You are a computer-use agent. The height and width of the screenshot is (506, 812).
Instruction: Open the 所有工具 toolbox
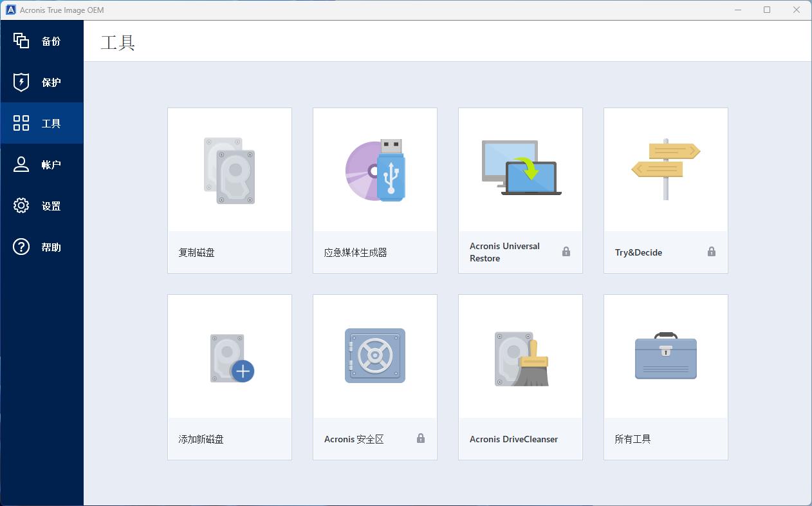tap(665, 377)
